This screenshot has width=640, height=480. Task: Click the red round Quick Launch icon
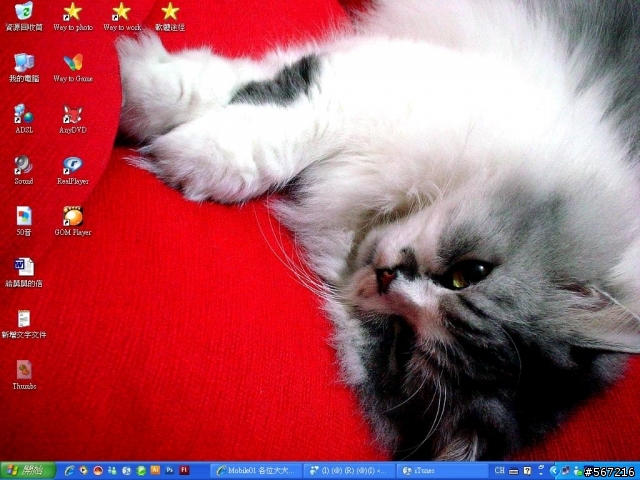coord(98,471)
